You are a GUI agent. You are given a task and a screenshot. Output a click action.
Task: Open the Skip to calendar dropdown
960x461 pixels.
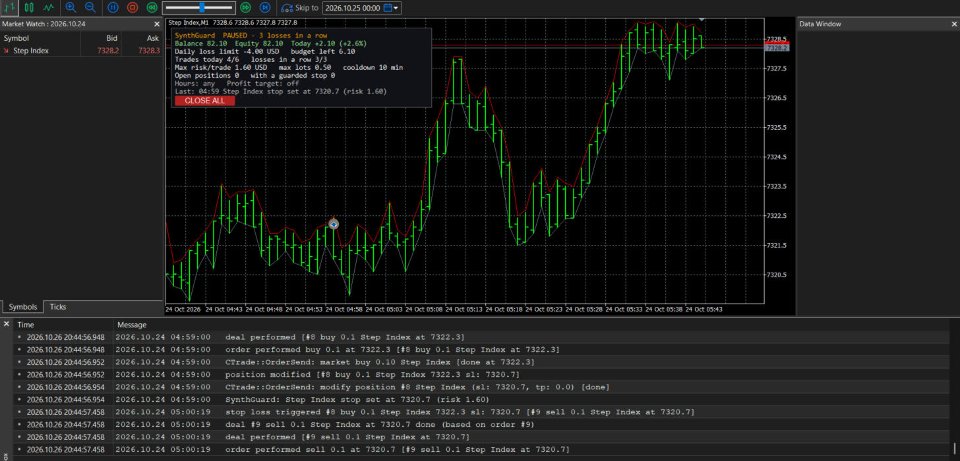[x=392, y=8]
